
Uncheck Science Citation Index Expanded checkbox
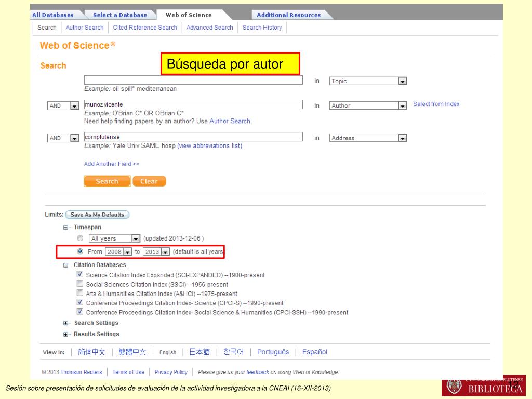click(80, 274)
